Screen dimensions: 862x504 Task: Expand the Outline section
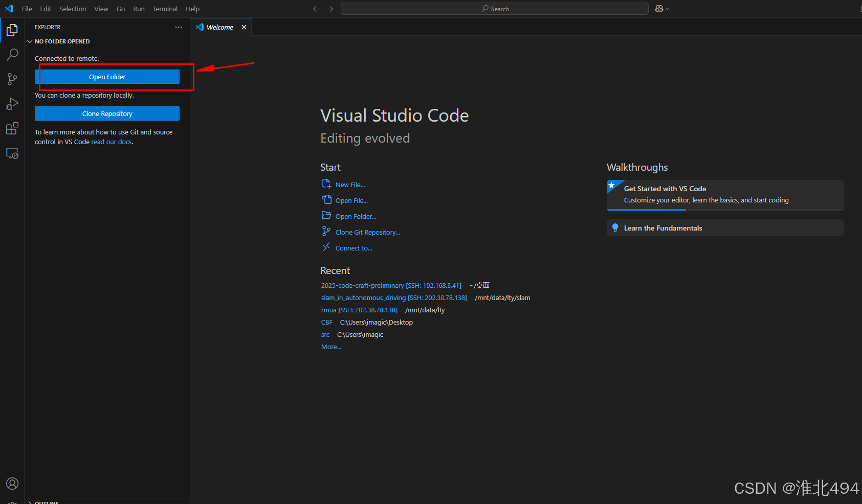pos(107,502)
